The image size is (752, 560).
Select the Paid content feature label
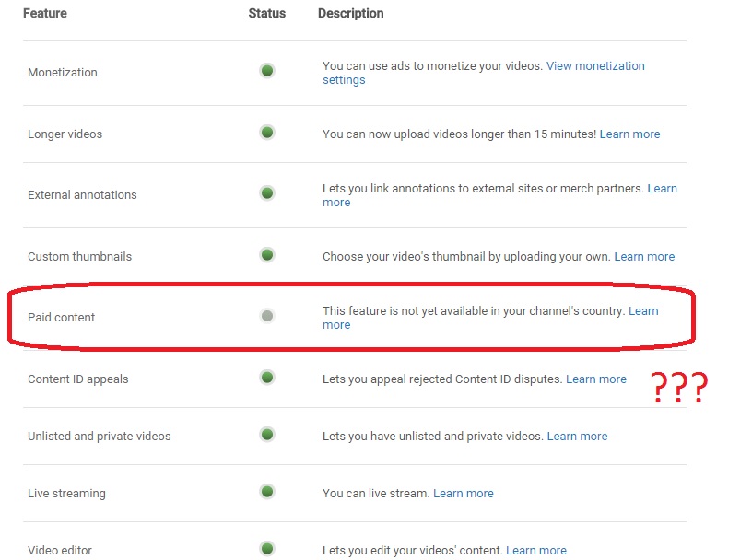(x=62, y=318)
